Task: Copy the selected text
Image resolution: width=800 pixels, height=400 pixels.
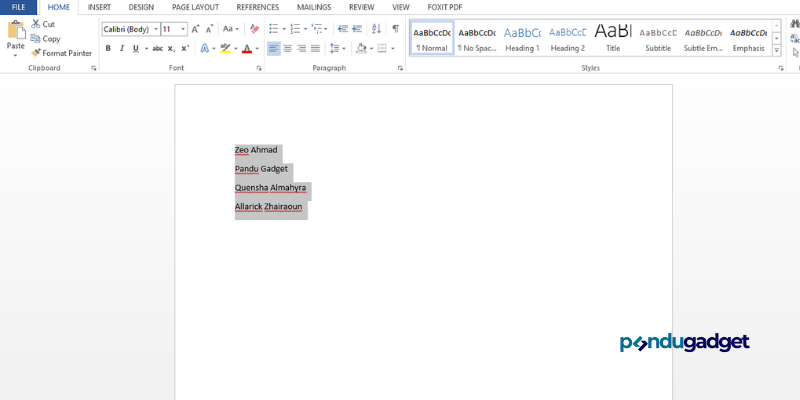Action: (45, 39)
